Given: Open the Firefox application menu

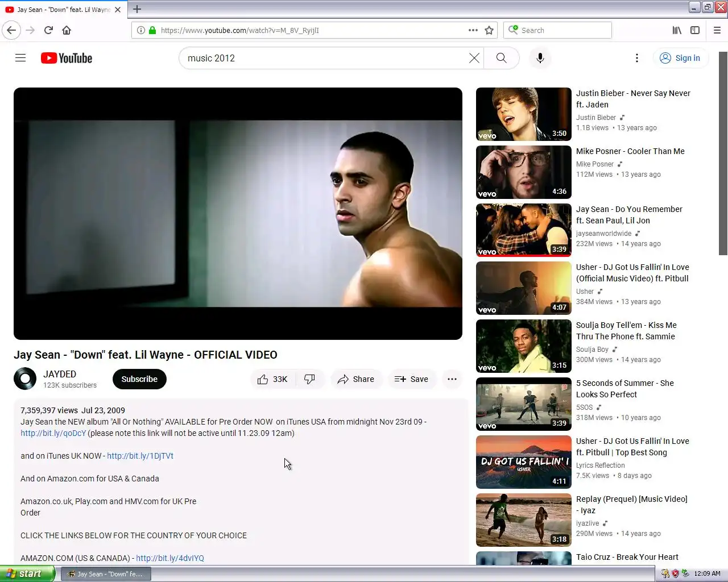Looking at the screenshot, I should (717, 30).
